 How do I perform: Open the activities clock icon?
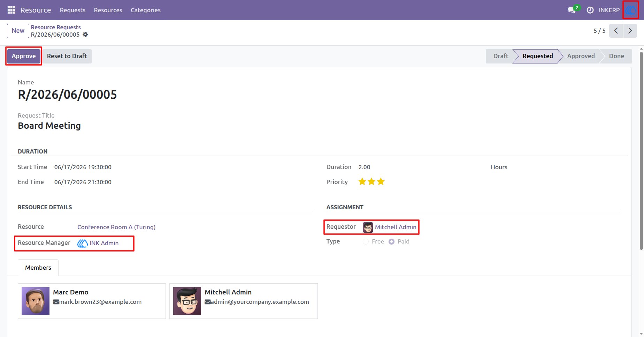590,10
